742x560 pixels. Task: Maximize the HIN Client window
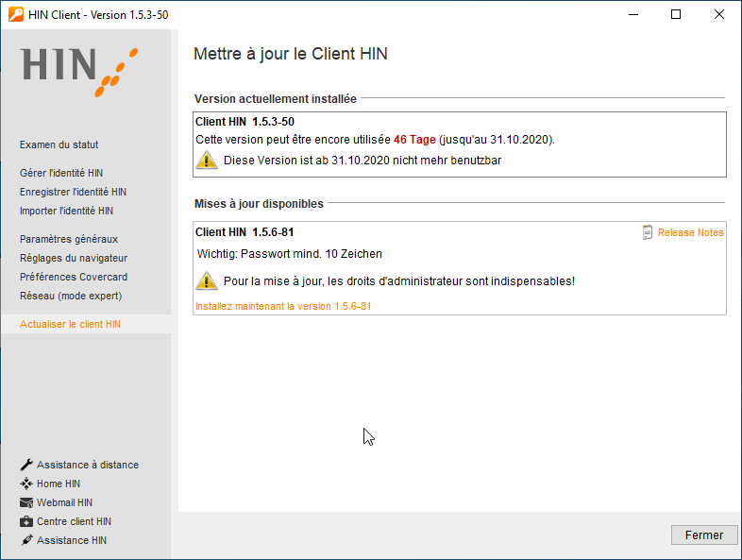point(676,15)
